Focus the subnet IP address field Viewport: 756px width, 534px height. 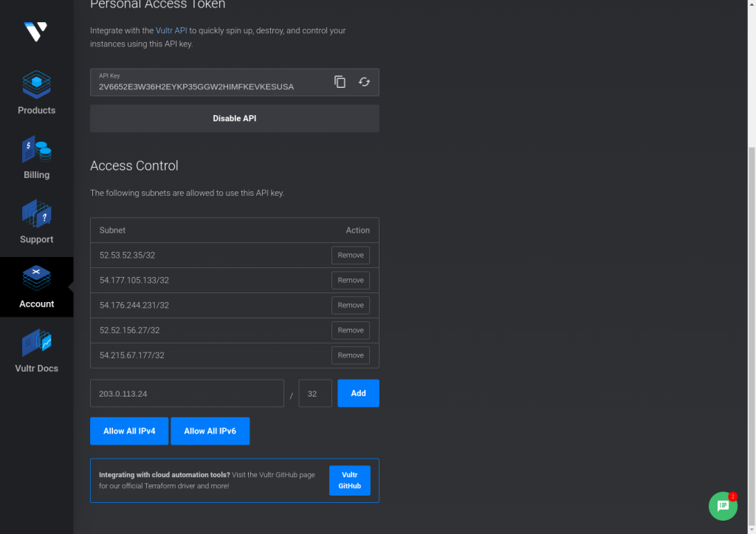[187, 394]
